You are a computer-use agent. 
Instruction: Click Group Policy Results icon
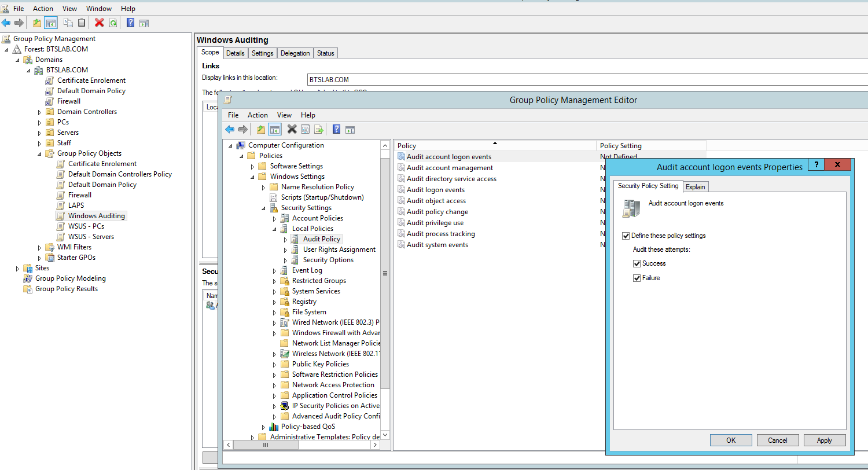28,289
